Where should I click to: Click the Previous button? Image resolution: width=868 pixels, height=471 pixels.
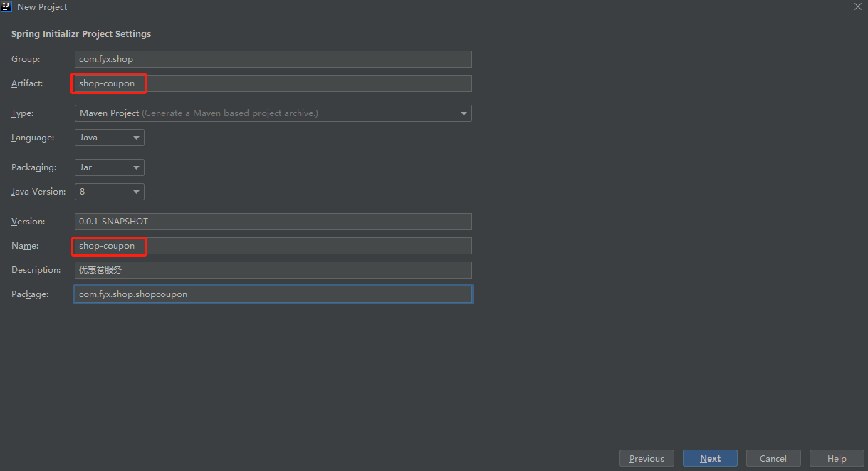647,458
